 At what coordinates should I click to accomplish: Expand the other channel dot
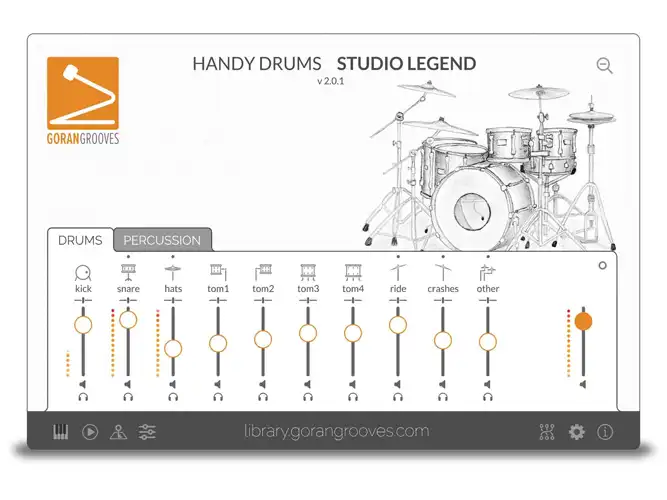[488, 257]
